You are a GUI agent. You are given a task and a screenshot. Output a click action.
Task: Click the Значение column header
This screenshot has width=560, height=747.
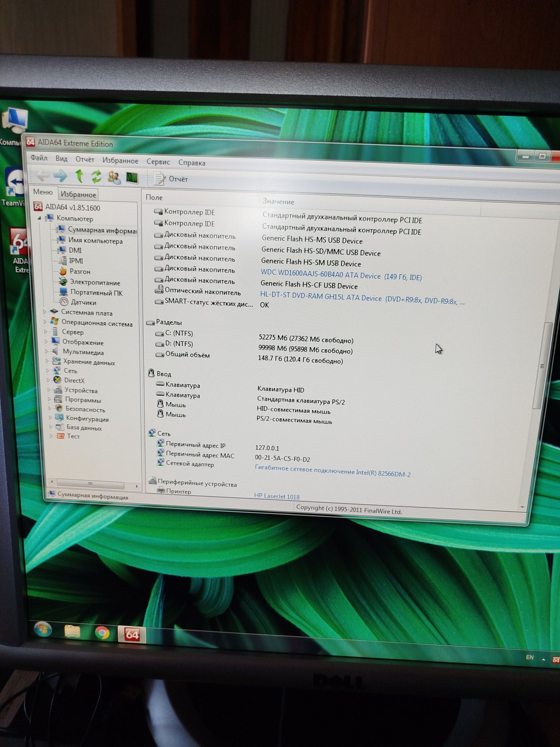pos(279,202)
